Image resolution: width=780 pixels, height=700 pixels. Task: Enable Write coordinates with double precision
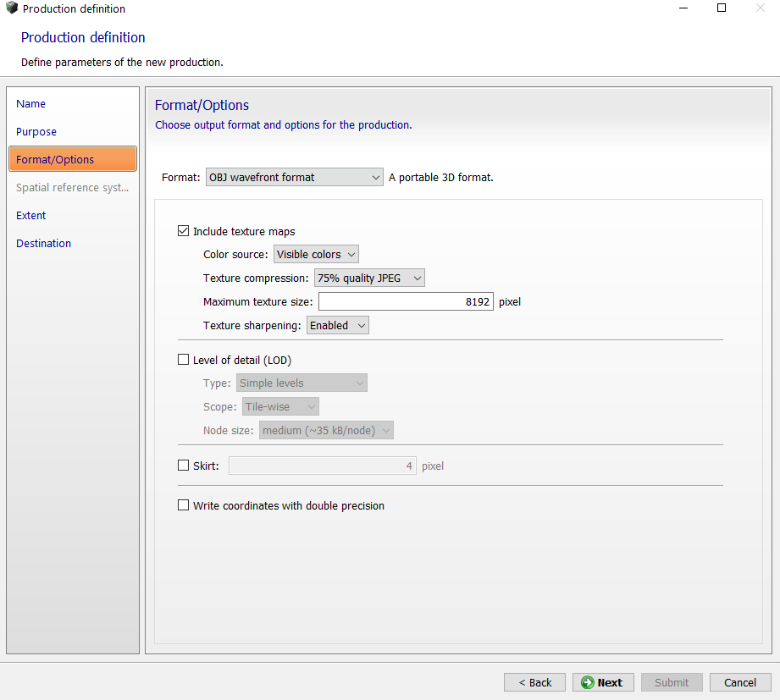pyautogui.click(x=184, y=505)
